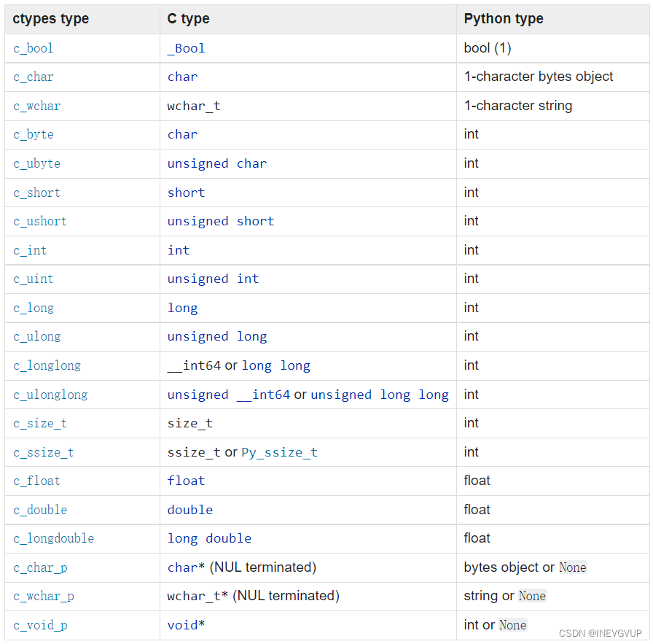Select the Python type column header
Viewport: 653px width, 644px height.
click(504, 19)
